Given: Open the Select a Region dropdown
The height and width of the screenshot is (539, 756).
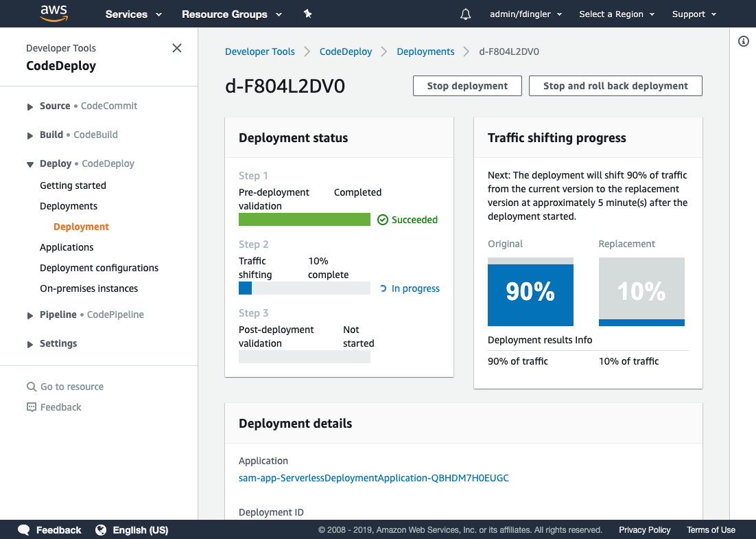Looking at the screenshot, I should point(617,14).
